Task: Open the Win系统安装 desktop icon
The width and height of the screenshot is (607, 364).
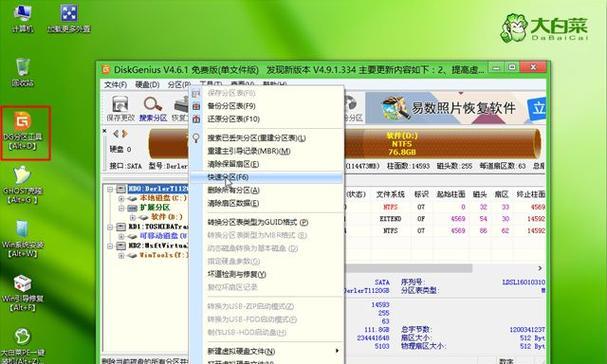Action: tap(22, 239)
